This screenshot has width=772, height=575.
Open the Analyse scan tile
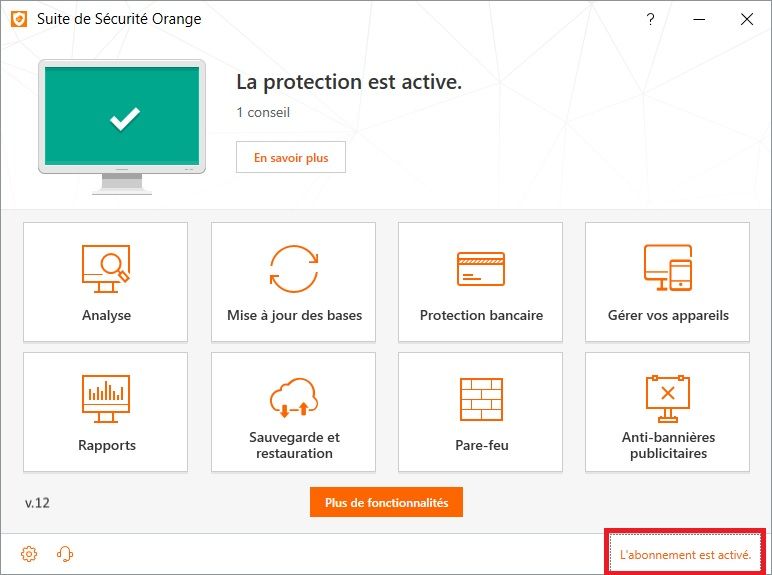click(x=105, y=282)
